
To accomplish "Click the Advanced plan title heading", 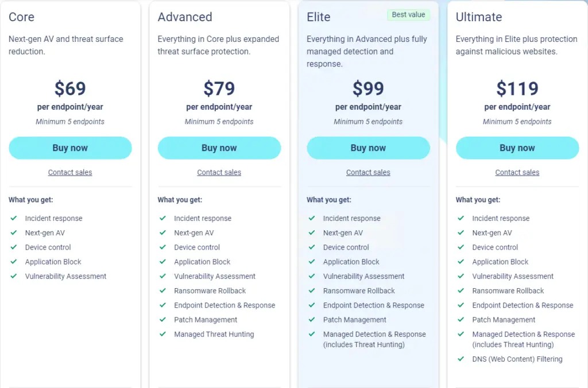I will (x=185, y=17).
